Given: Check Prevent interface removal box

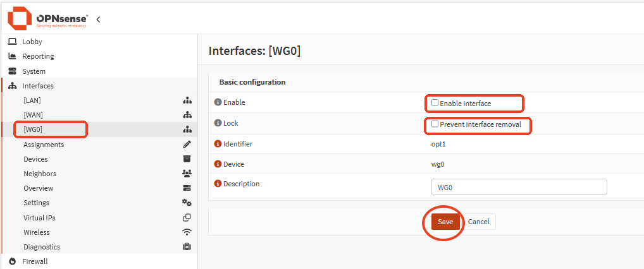Looking at the screenshot, I should pyautogui.click(x=435, y=124).
